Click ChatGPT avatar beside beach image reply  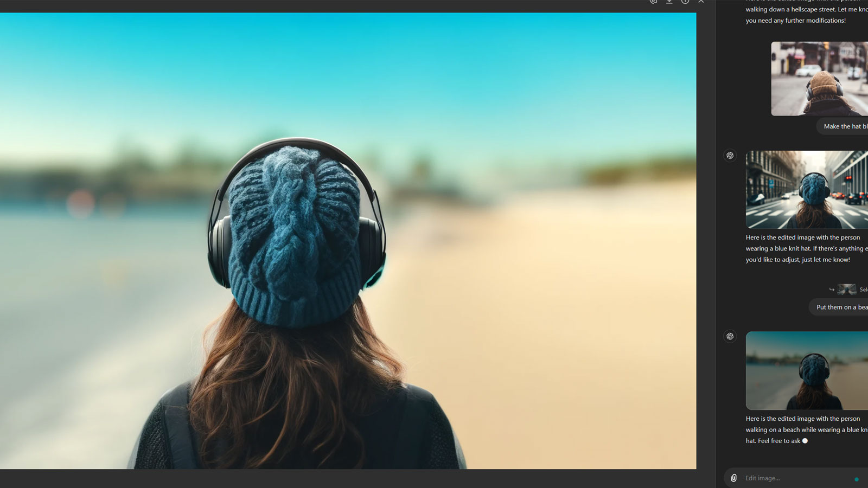pyautogui.click(x=730, y=336)
